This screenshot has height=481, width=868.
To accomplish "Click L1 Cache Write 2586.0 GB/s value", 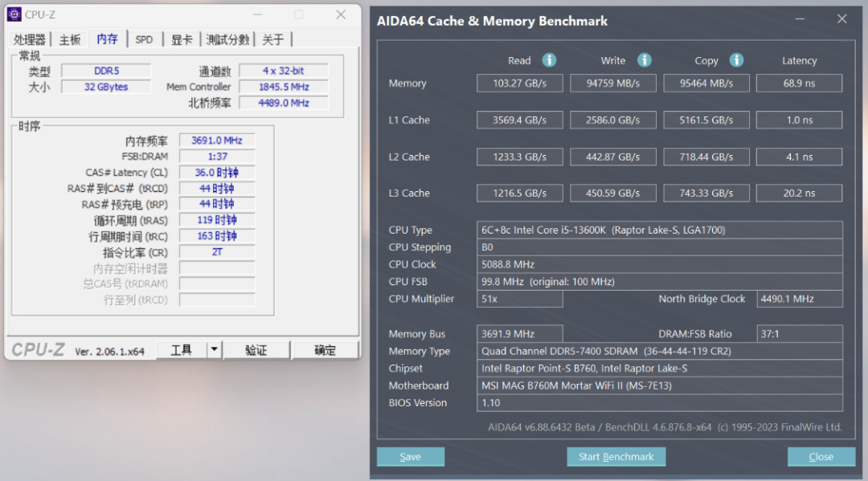I will pos(612,120).
